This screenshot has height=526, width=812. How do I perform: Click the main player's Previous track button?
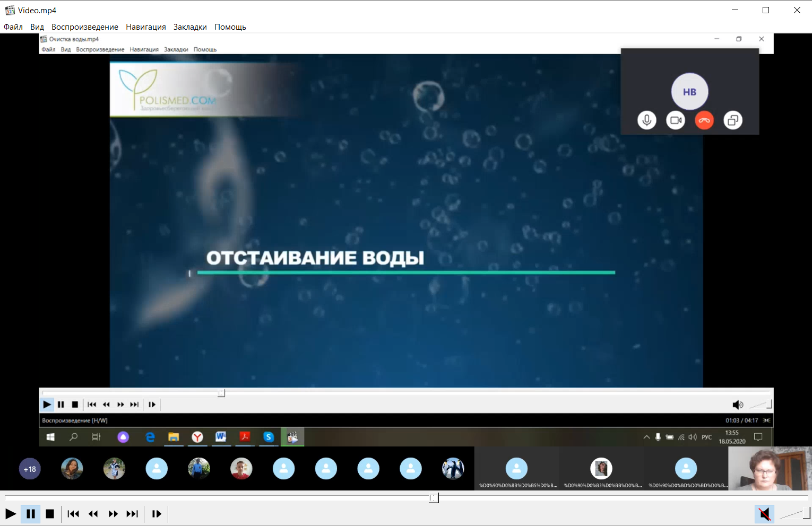tap(73, 514)
